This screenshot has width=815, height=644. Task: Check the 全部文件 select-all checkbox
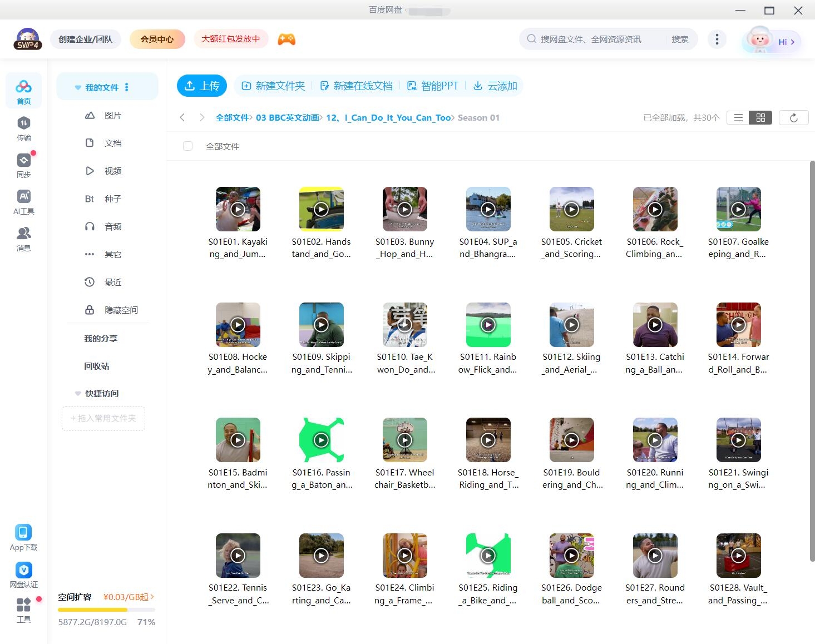pyautogui.click(x=187, y=146)
